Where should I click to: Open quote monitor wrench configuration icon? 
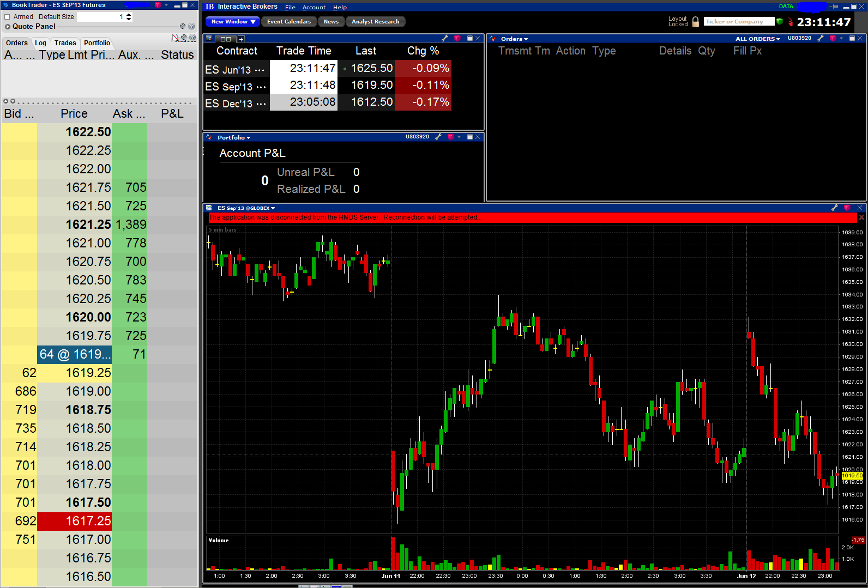pos(445,39)
